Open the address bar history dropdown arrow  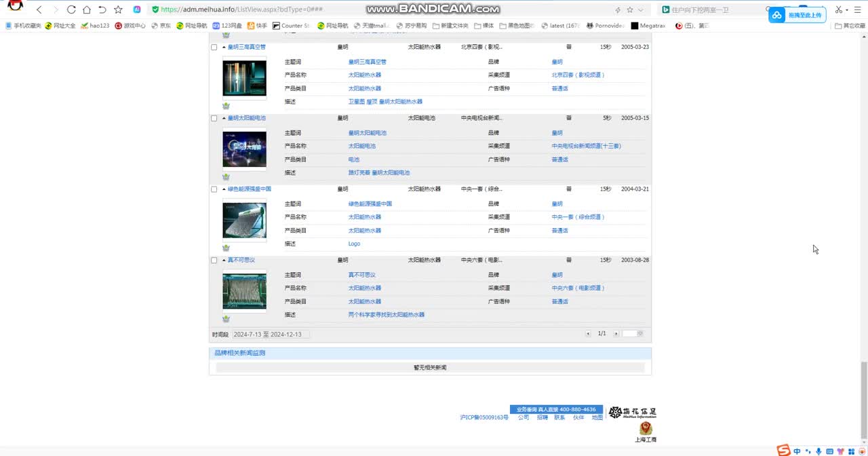pos(642,10)
